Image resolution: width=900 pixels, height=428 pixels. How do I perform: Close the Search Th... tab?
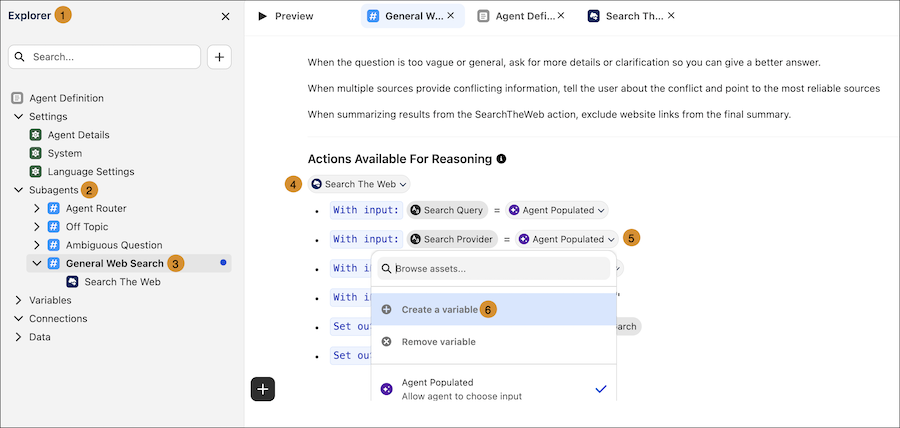670,15
